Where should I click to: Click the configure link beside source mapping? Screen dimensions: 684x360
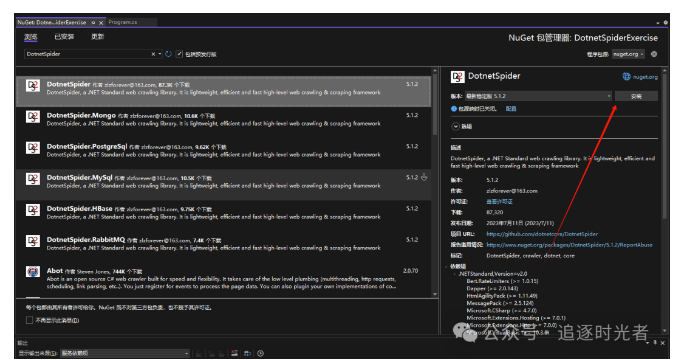click(x=511, y=109)
